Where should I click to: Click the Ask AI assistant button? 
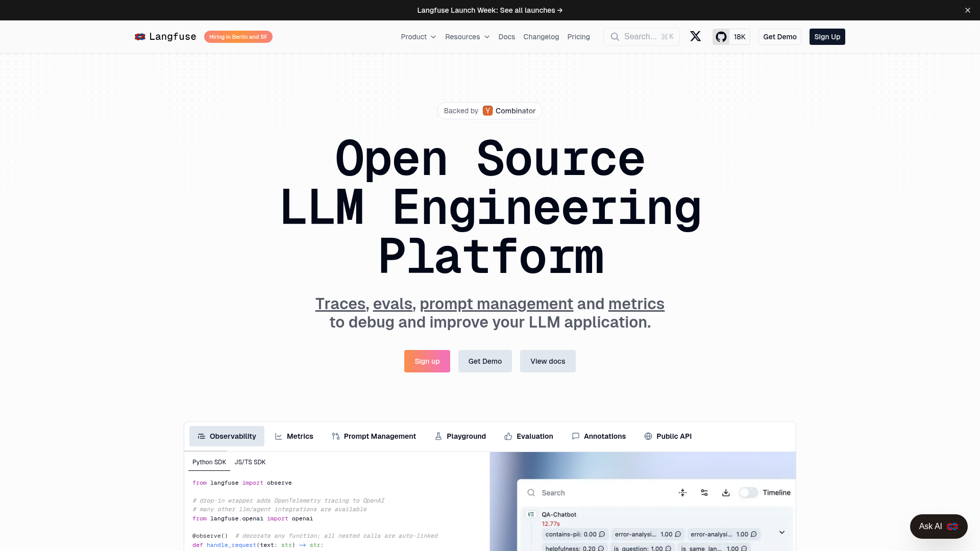point(938,526)
